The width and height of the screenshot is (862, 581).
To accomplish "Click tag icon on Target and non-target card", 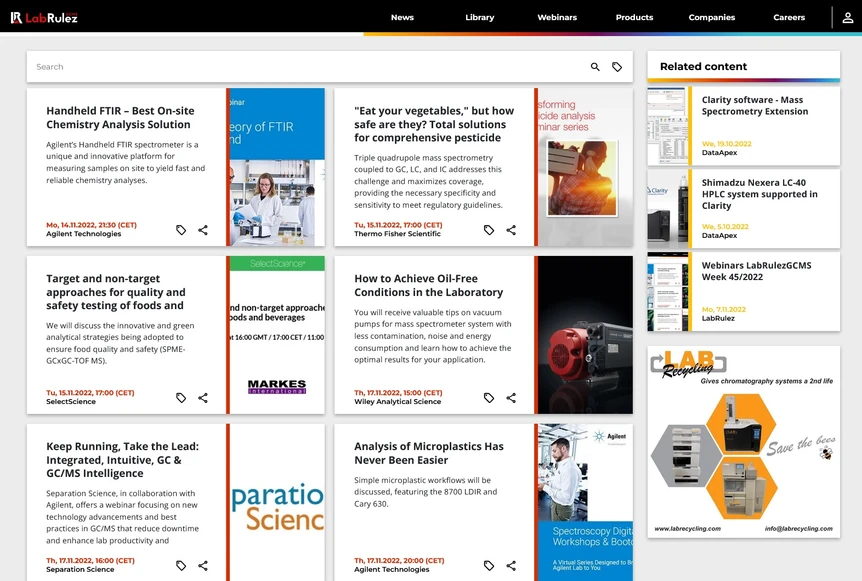I will click(181, 397).
